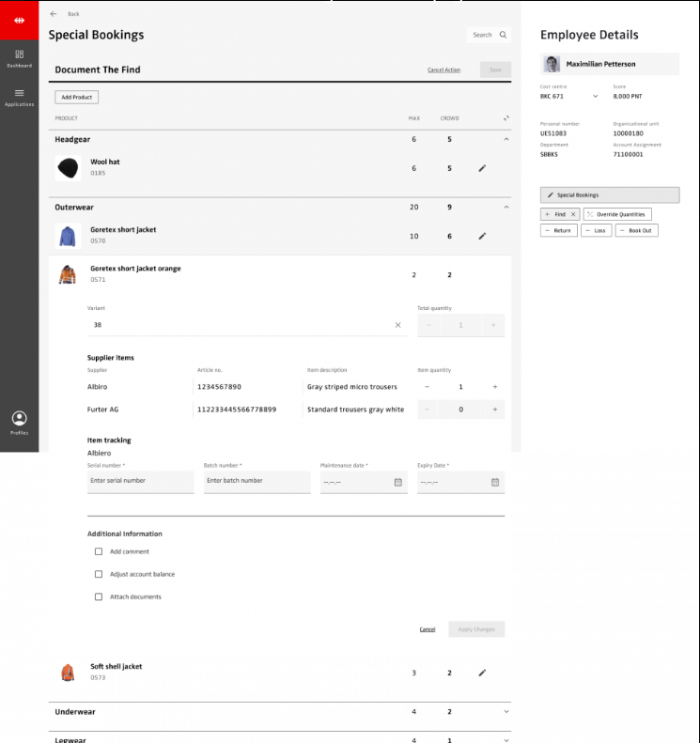
Task: Click the search magnifier icon
Action: pyautogui.click(x=504, y=35)
